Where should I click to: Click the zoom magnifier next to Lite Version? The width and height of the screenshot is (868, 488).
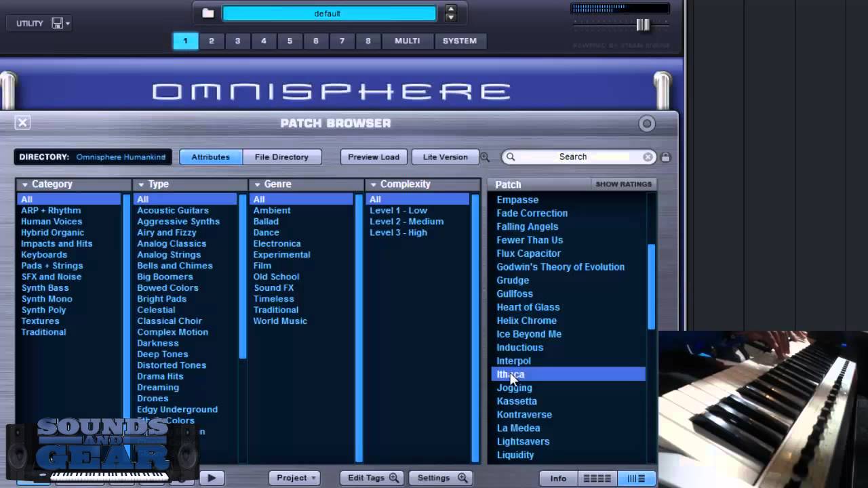click(485, 157)
